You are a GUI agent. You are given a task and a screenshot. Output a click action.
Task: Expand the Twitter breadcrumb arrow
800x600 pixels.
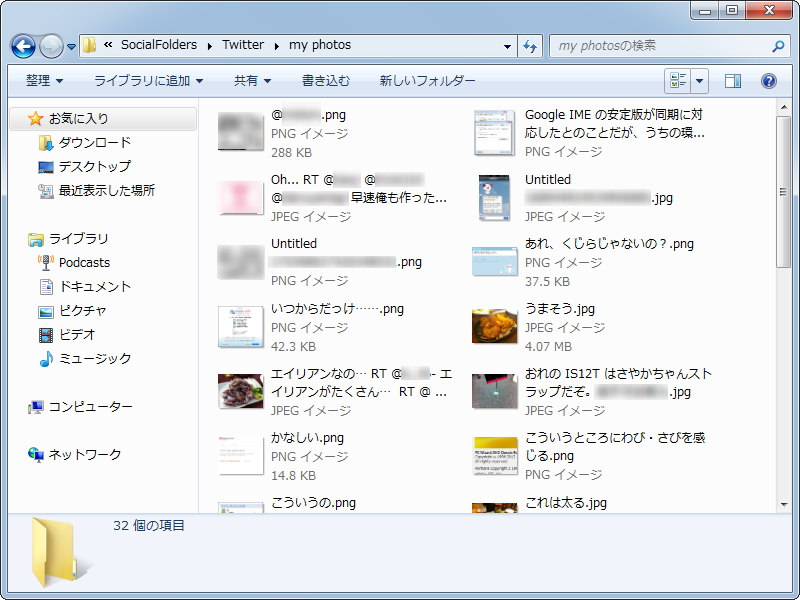click(x=278, y=45)
